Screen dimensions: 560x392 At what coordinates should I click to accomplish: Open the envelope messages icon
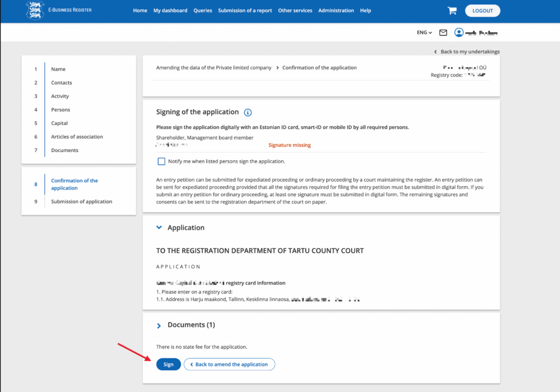tap(443, 33)
